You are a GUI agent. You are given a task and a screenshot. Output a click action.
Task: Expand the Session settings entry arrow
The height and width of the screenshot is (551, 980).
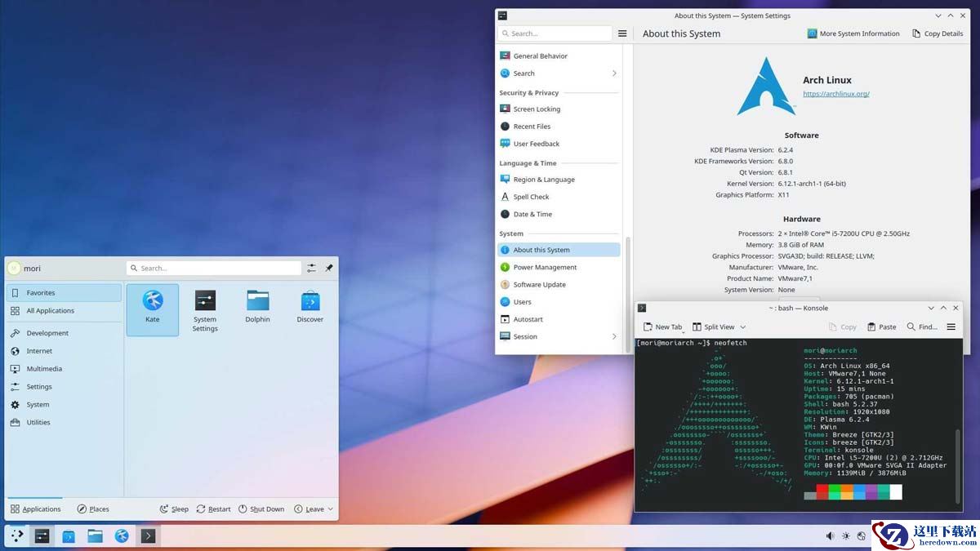(614, 336)
